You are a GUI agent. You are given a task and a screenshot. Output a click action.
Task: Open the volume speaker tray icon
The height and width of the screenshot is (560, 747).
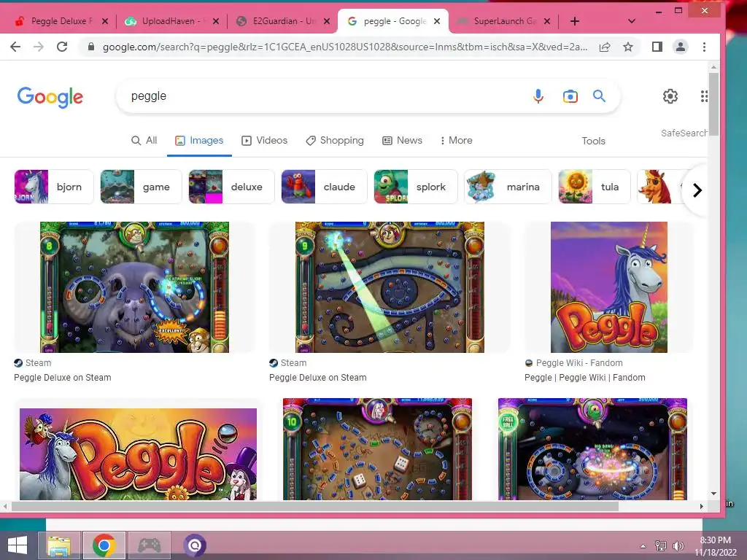678,545
